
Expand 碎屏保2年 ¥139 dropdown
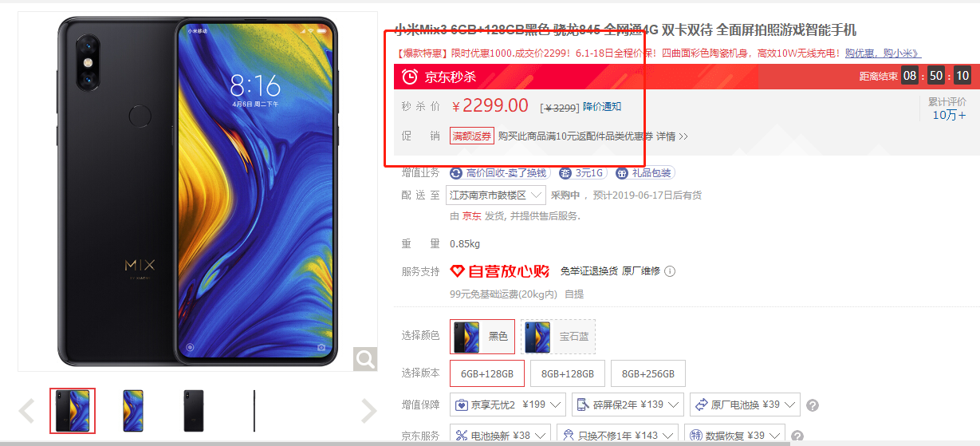(628, 405)
